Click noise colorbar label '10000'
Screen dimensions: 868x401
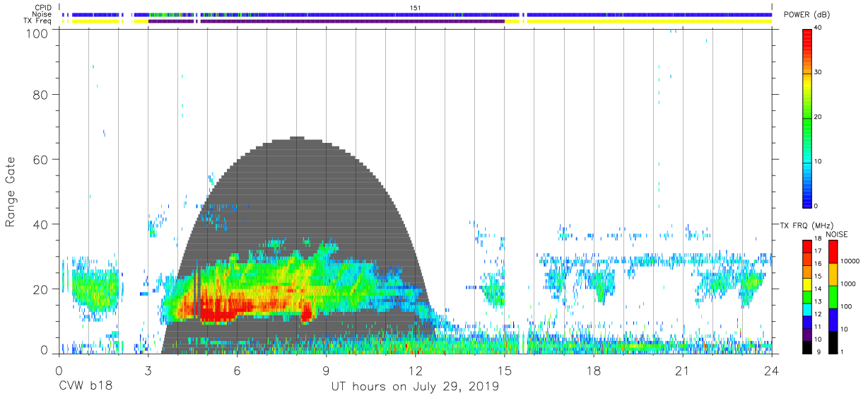(850, 261)
